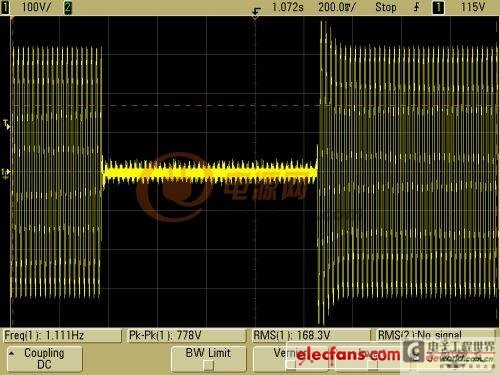The image size is (500, 375).
Task: Toggle the Vernier softkey checkbox
Action: tap(291, 366)
